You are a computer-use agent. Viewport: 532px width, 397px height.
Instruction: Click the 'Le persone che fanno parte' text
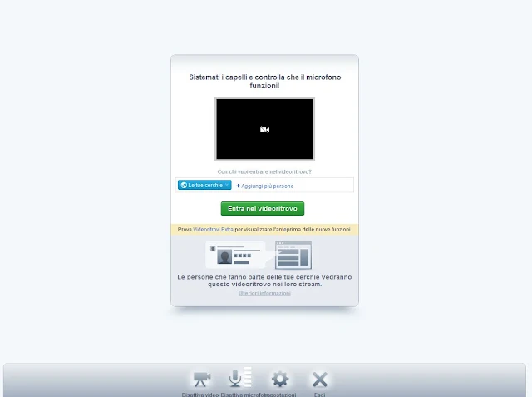click(x=264, y=280)
